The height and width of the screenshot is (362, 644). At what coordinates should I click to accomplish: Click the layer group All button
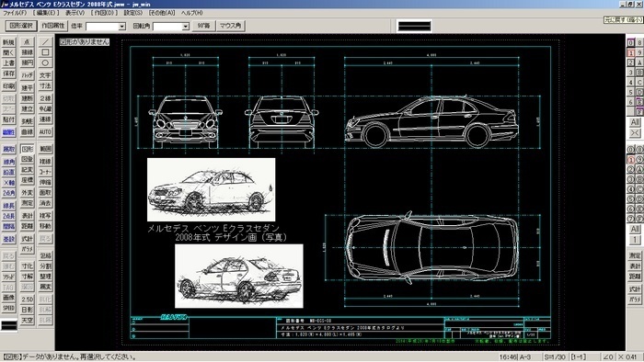[635, 229]
